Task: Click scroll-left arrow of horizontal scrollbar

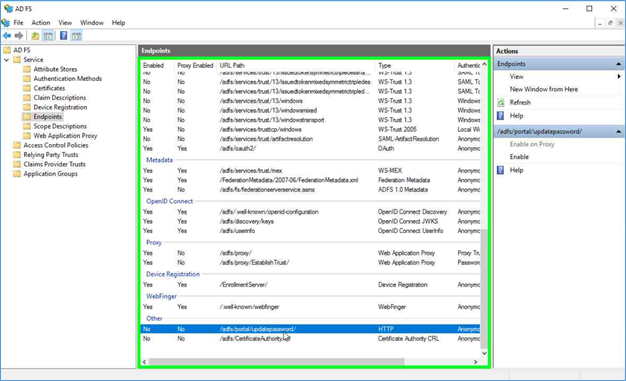Action: click(x=145, y=362)
